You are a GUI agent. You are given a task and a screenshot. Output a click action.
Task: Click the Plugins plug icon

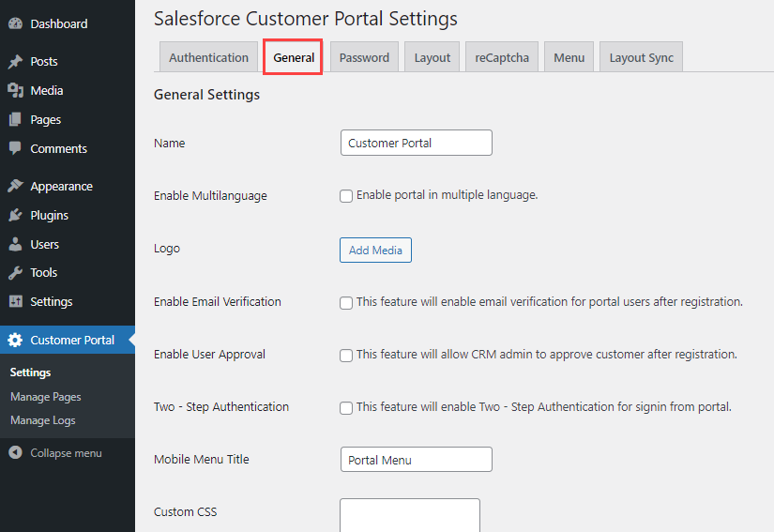click(15, 215)
